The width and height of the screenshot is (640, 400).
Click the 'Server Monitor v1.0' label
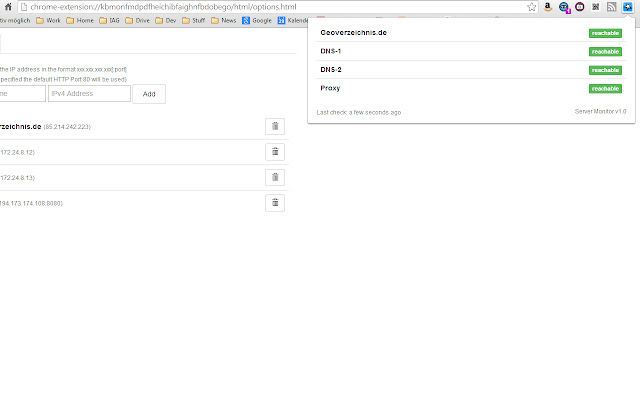click(600, 111)
